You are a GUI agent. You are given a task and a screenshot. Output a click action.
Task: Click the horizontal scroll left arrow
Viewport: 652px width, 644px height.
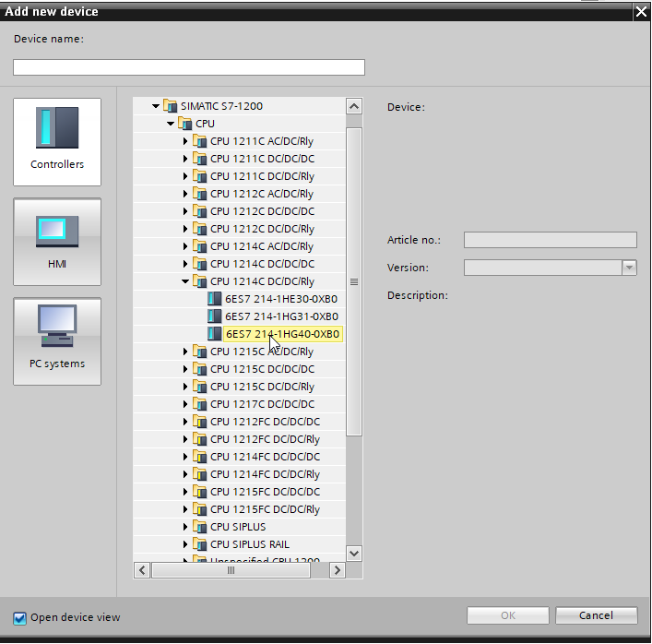point(142,570)
